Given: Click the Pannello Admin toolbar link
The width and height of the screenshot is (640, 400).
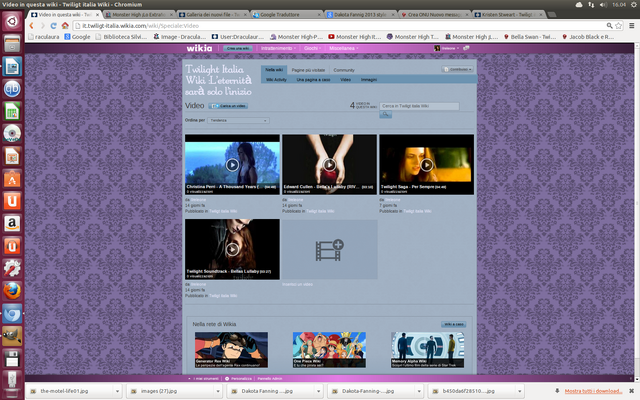Looking at the screenshot, I should click(x=270, y=378).
